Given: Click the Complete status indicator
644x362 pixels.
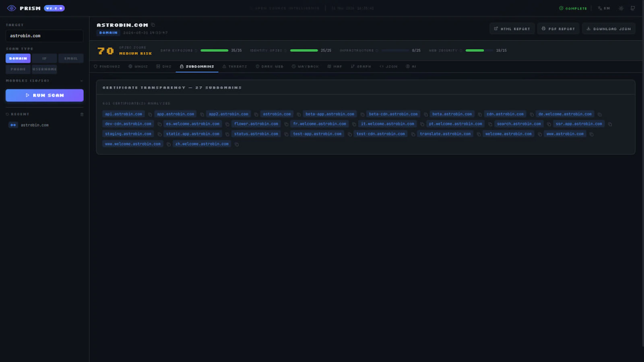Looking at the screenshot, I should [x=573, y=8].
